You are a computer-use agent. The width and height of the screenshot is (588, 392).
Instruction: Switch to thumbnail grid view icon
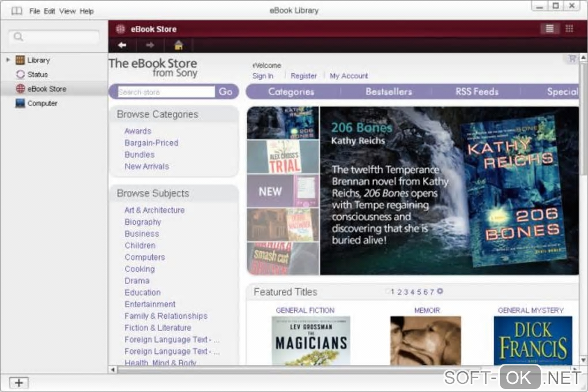569,28
